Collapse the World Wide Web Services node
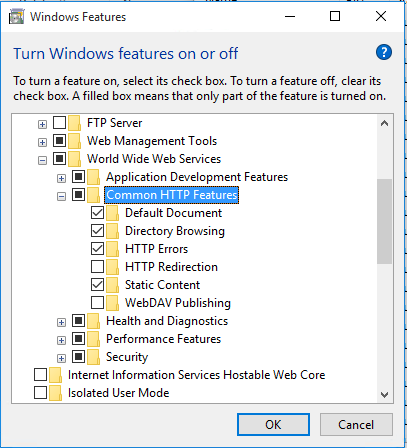Screen dimensions: 407x448 (x=42, y=161)
